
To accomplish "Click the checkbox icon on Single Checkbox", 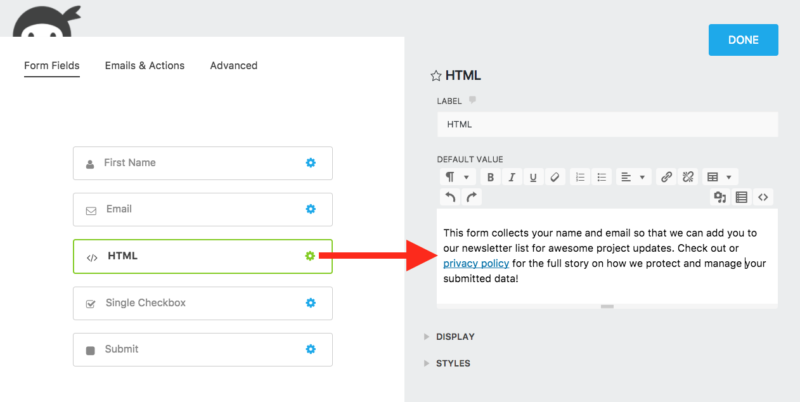I will click(x=90, y=304).
